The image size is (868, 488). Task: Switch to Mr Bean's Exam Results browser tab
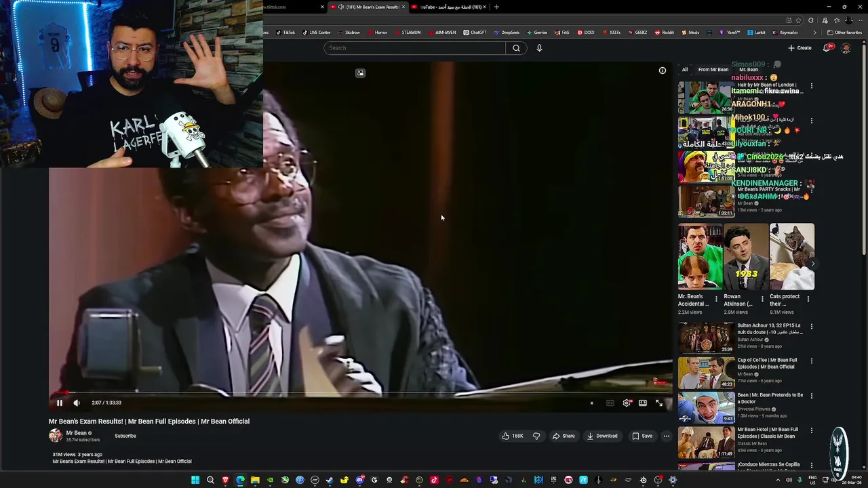point(368,7)
